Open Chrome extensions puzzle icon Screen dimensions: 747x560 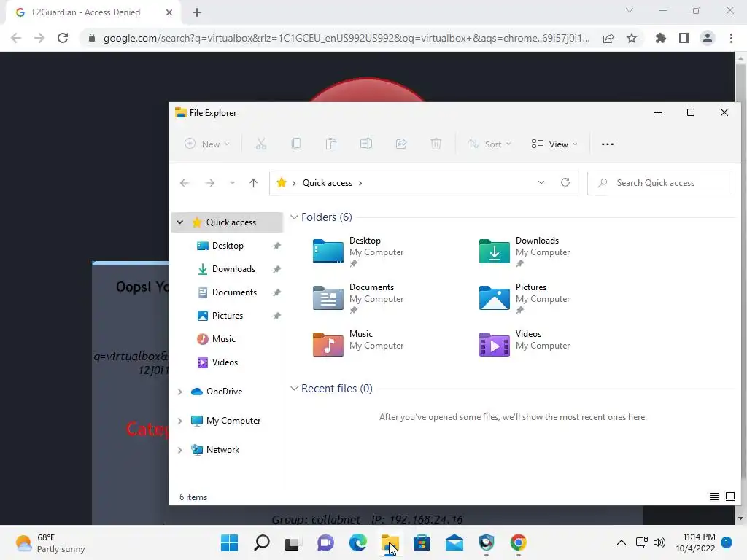(x=660, y=38)
